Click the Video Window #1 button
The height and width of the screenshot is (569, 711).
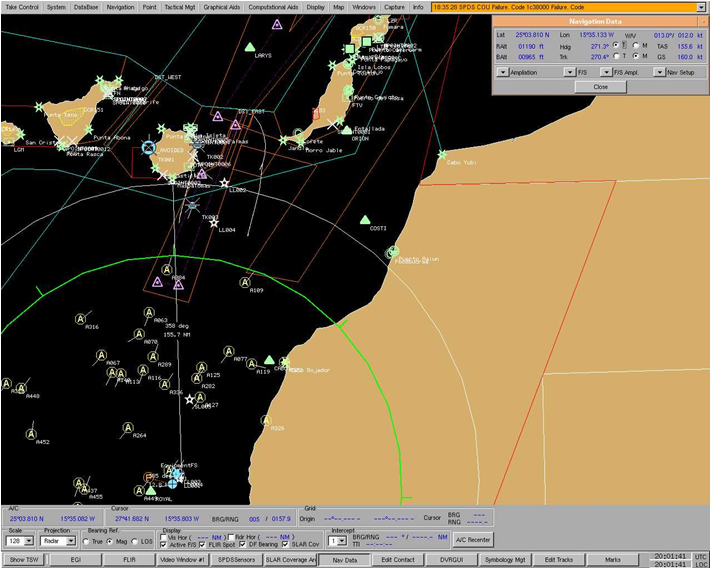point(183,559)
